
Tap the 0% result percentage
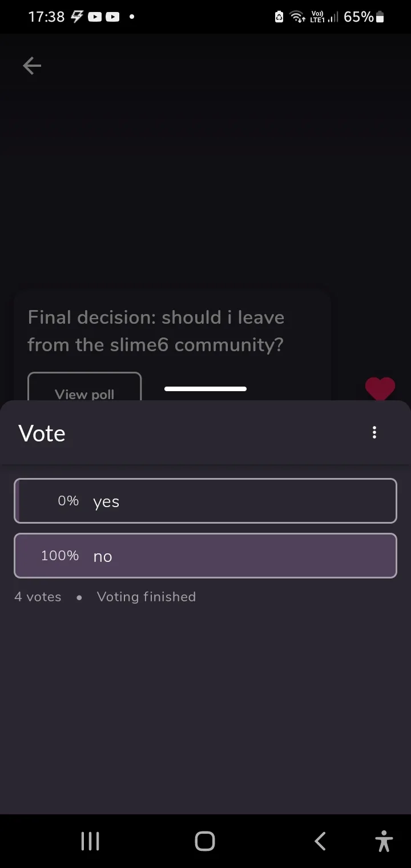click(x=68, y=501)
